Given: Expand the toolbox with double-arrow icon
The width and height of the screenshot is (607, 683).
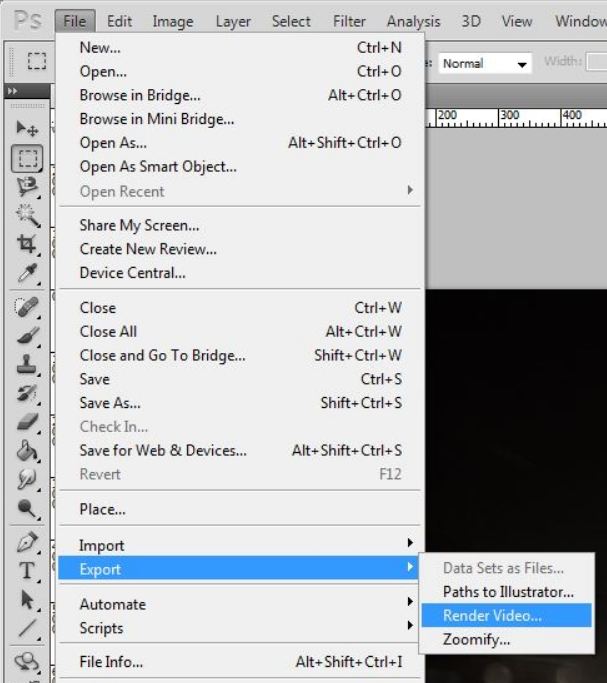Looking at the screenshot, I should tap(13, 91).
